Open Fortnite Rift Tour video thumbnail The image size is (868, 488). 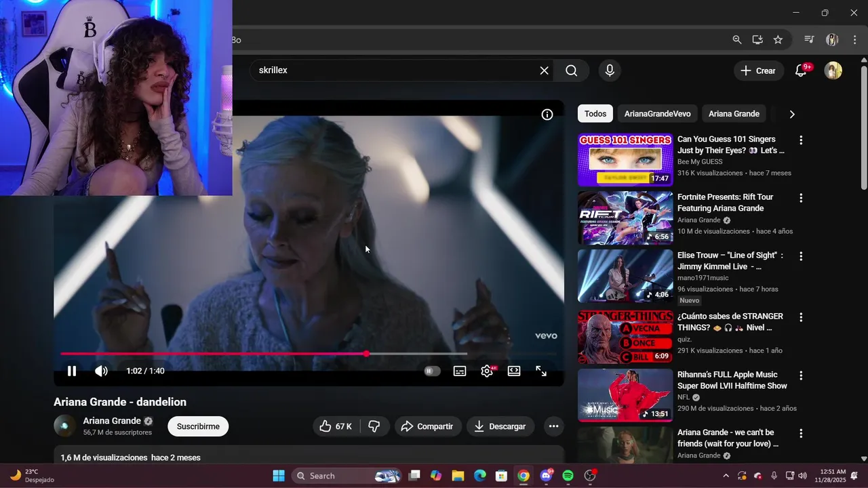click(625, 218)
